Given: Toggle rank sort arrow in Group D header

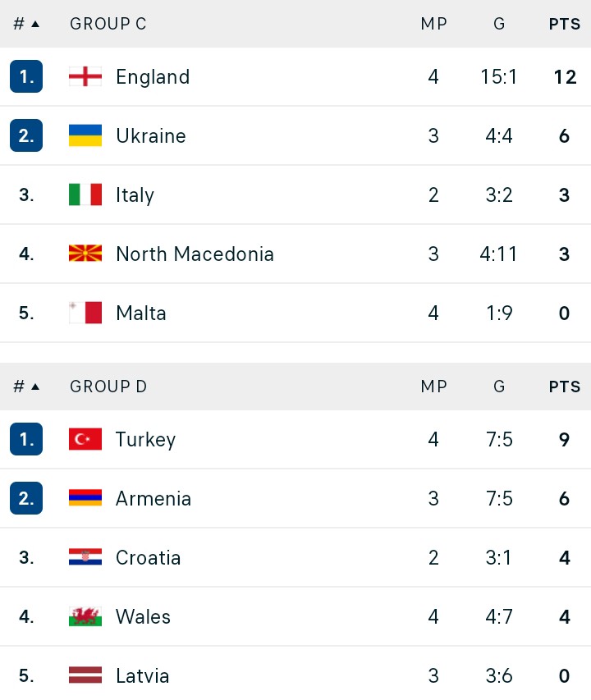Looking at the screenshot, I should point(35,387).
